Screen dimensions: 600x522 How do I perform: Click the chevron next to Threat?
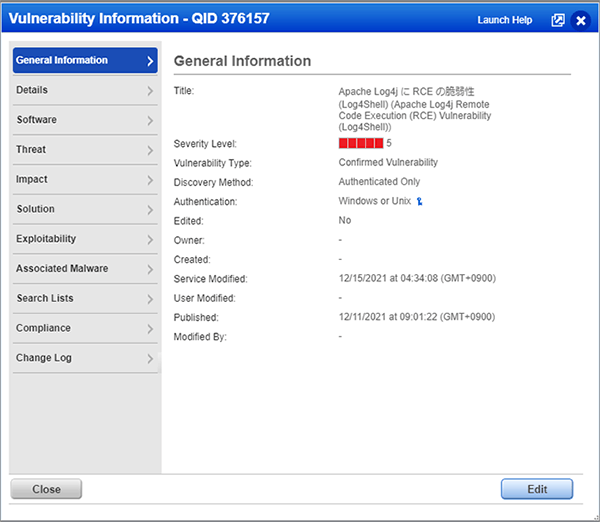150,150
